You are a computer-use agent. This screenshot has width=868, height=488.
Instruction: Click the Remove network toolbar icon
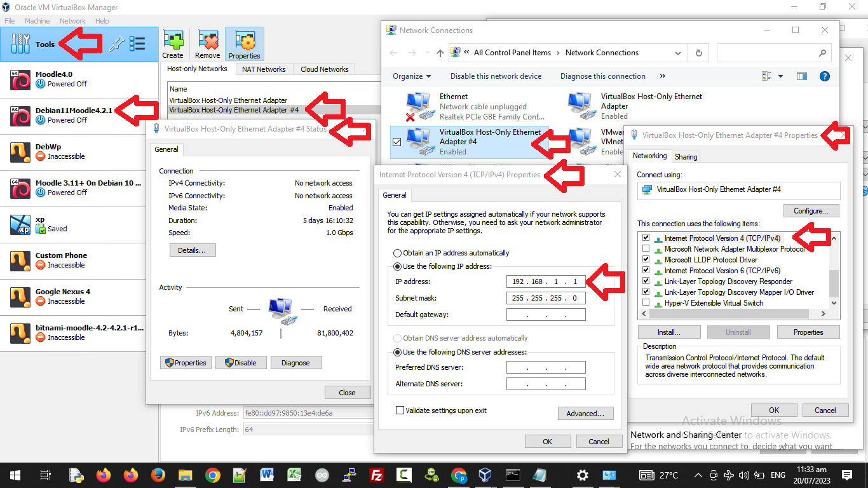pos(208,40)
